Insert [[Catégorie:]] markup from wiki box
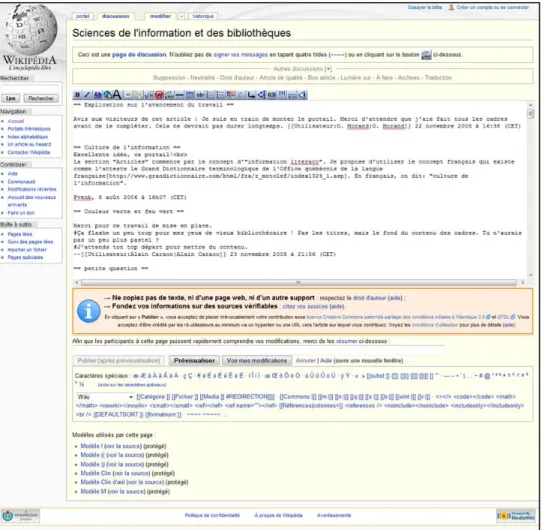 153,397
